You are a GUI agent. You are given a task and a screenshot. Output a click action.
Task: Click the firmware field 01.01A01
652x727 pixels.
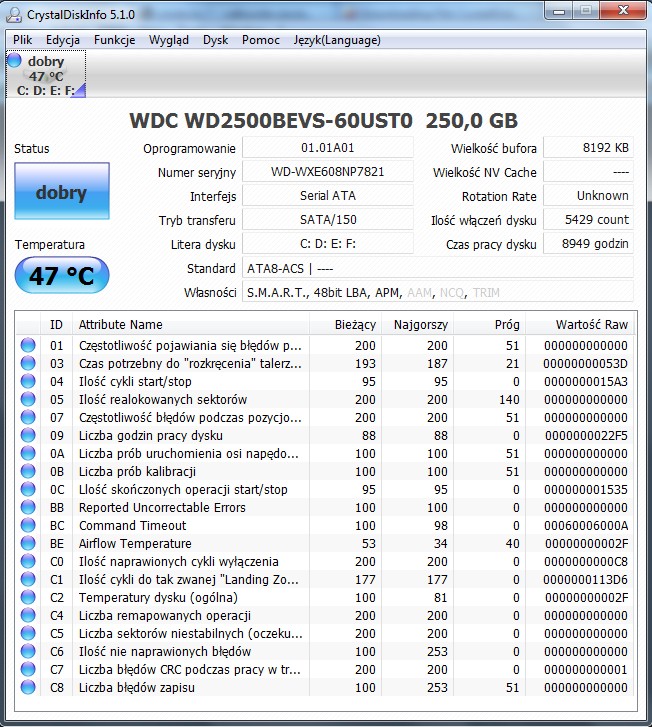[x=328, y=148]
